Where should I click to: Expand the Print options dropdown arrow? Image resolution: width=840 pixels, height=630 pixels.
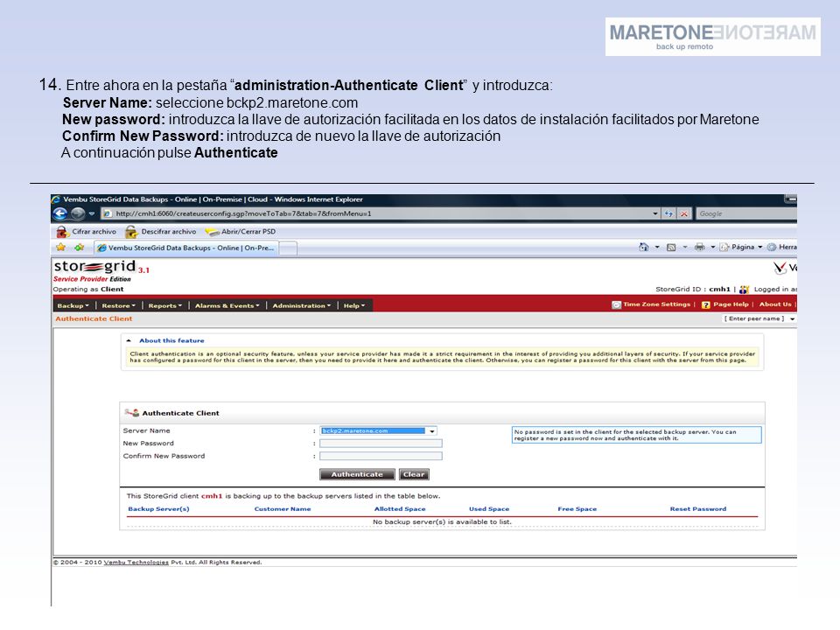pyautogui.click(x=713, y=247)
